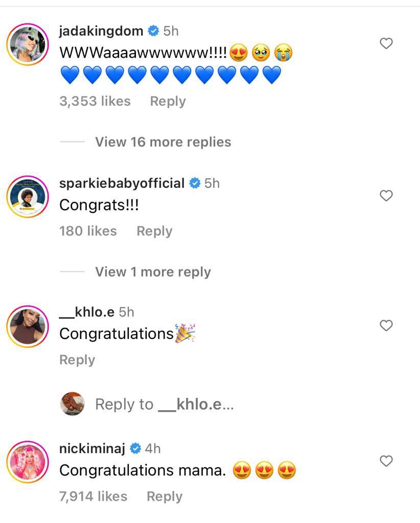Expand View 1 more reply
This screenshot has width=420, height=523.
tap(153, 272)
